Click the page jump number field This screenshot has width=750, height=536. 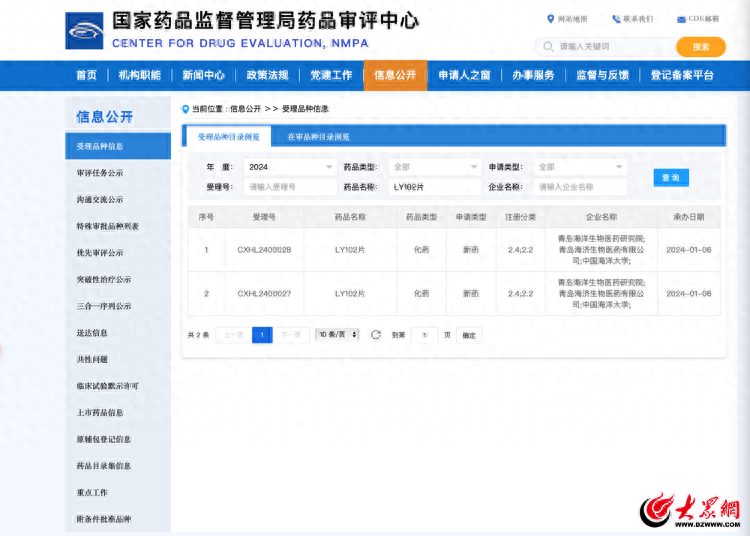[424, 335]
